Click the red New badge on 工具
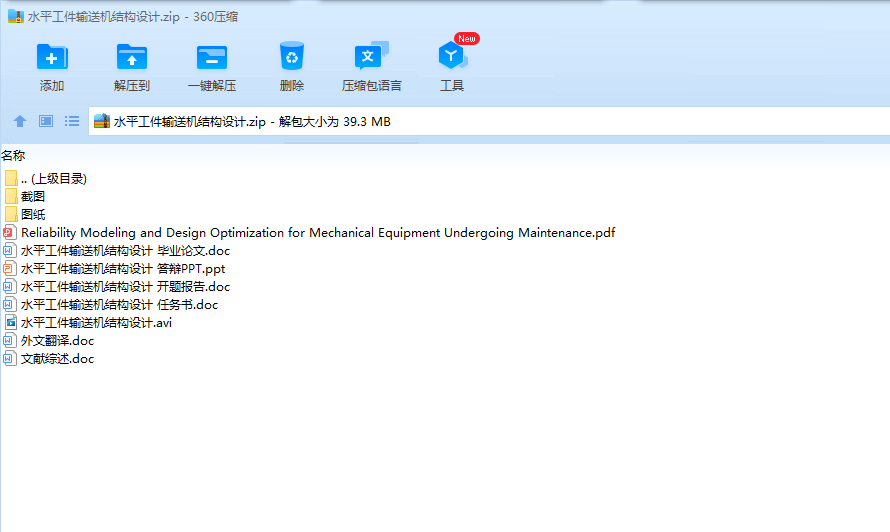 (x=467, y=39)
